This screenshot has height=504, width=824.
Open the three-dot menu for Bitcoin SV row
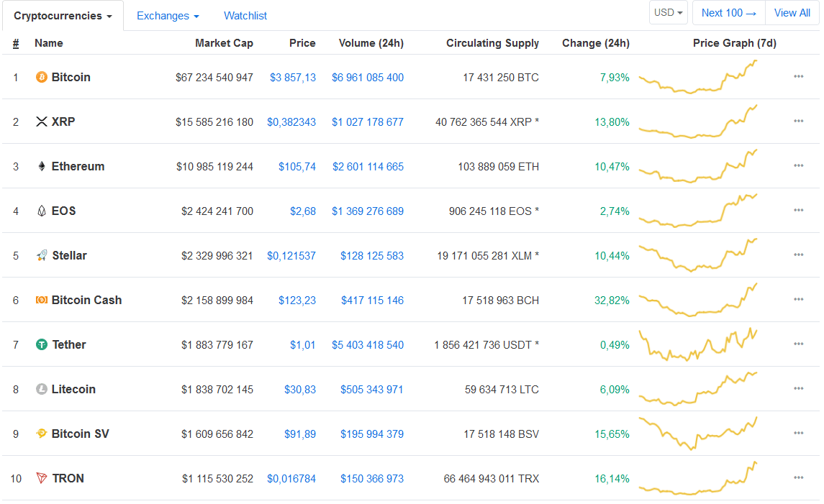798,434
